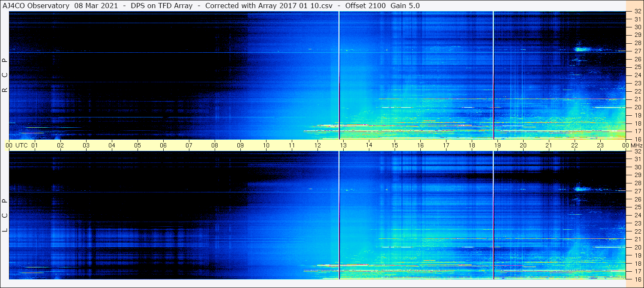Click the 00 UTC label at time axis start

click(16, 145)
